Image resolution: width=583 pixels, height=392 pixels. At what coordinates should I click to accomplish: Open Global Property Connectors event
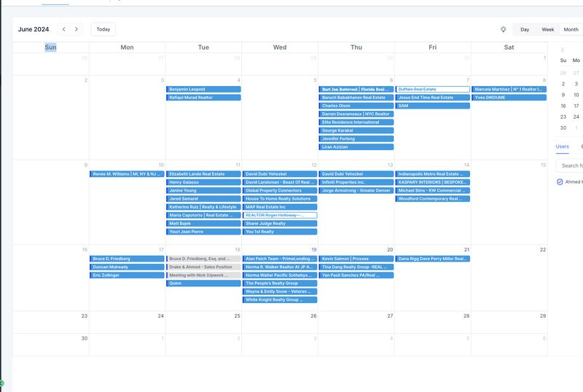coord(280,190)
